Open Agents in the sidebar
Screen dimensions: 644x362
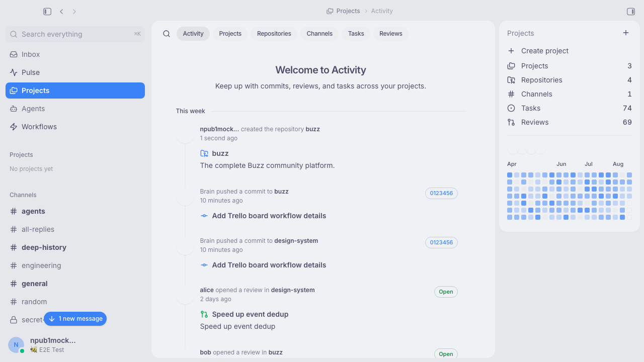75,109
